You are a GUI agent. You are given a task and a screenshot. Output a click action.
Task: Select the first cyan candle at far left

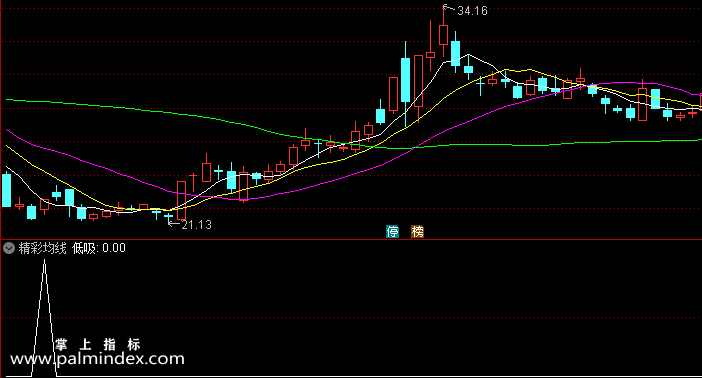point(7,190)
